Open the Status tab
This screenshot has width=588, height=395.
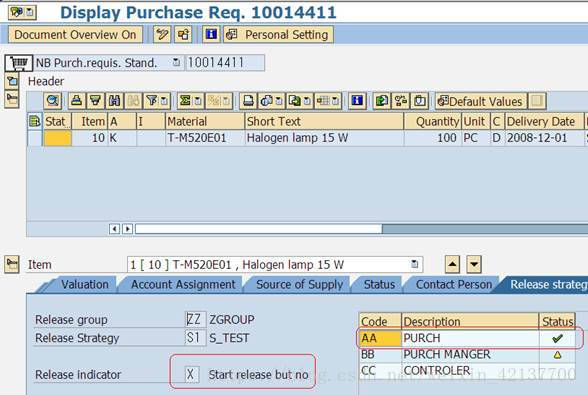[x=379, y=284]
